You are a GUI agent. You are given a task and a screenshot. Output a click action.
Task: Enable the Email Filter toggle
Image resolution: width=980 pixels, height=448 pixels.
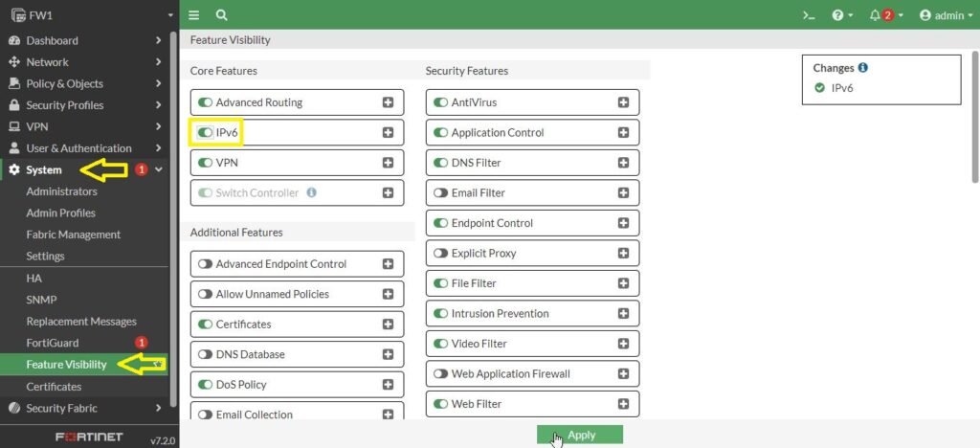coord(440,193)
